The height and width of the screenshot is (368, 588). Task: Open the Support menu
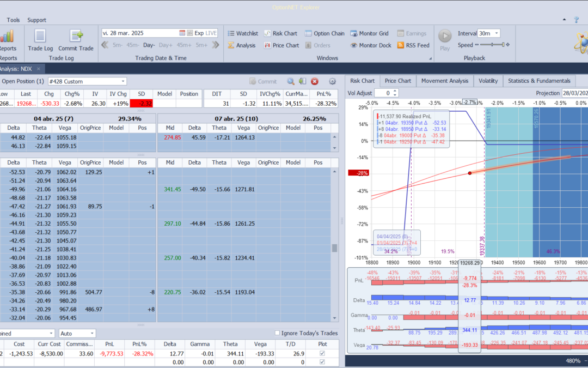pyautogui.click(x=37, y=20)
